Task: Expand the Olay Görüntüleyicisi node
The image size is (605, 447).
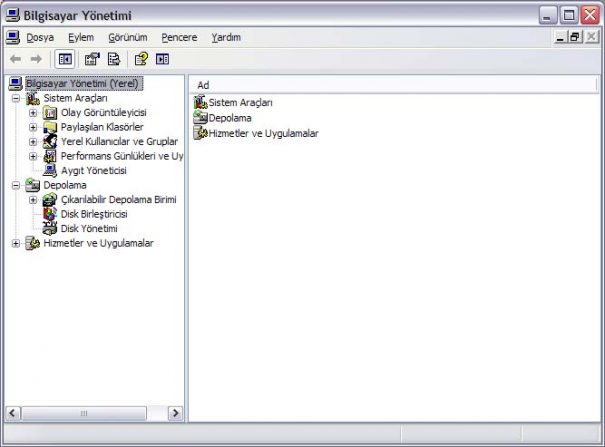Action: click(x=33, y=113)
